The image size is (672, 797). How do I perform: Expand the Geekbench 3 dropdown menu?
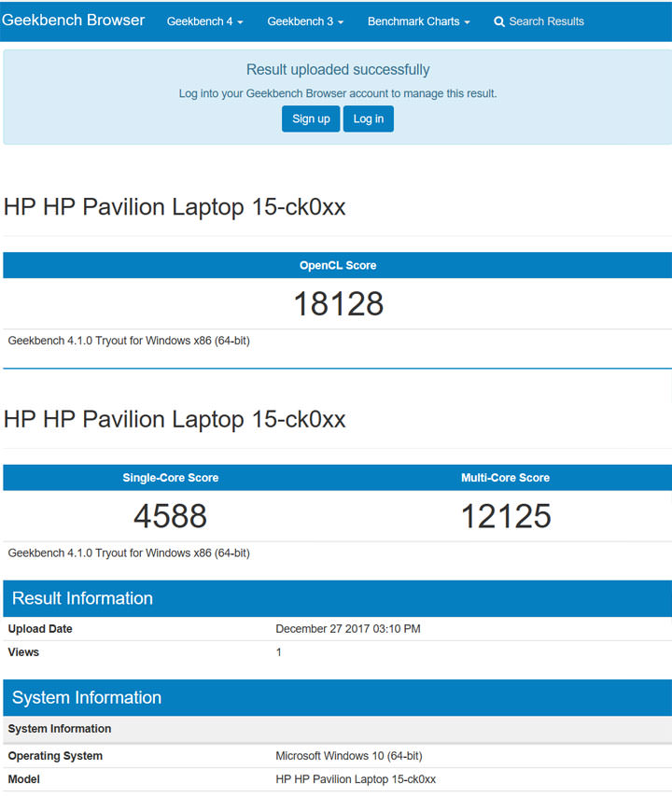pos(305,21)
